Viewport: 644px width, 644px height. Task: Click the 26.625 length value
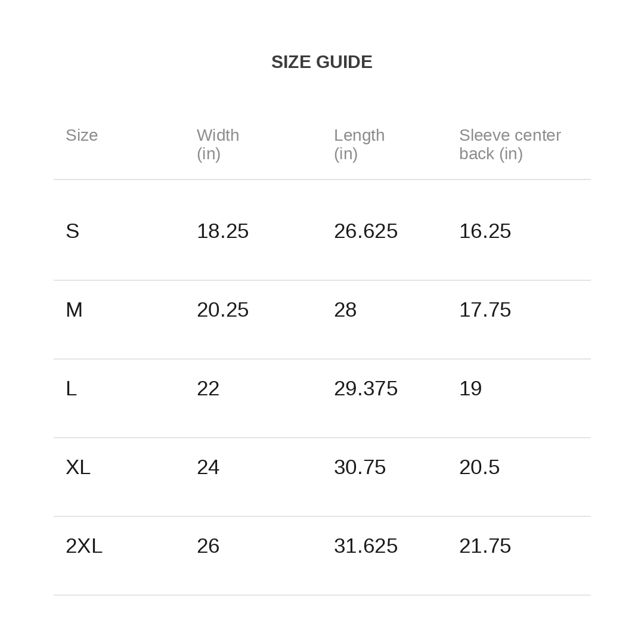366,231
